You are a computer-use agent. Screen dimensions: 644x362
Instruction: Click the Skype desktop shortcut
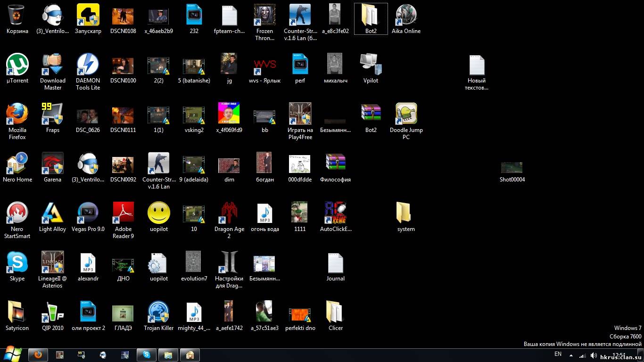pyautogui.click(x=17, y=263)
